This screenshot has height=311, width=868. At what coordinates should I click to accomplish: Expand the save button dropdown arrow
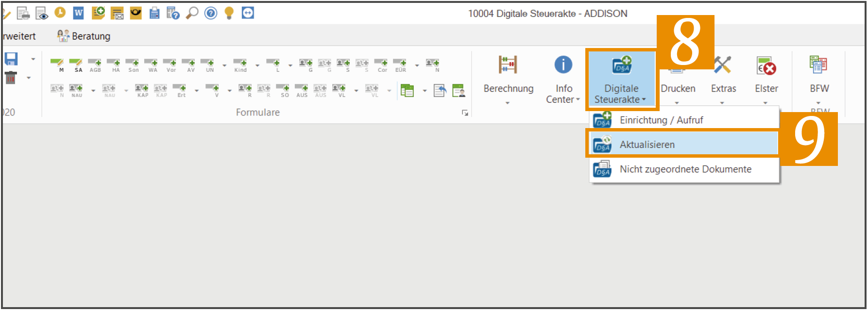pos(33,59)
